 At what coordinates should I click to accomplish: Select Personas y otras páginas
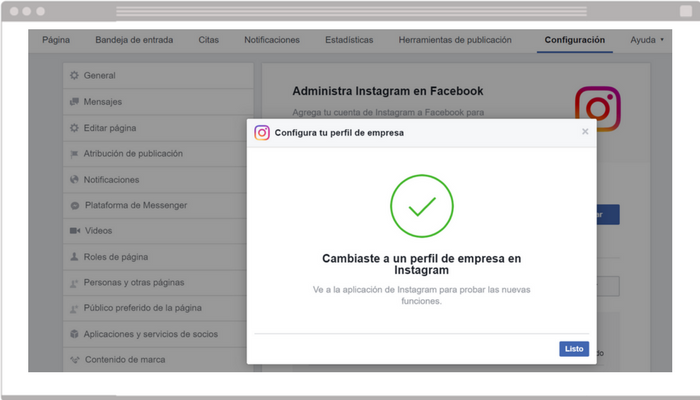(x=155, y=282)
